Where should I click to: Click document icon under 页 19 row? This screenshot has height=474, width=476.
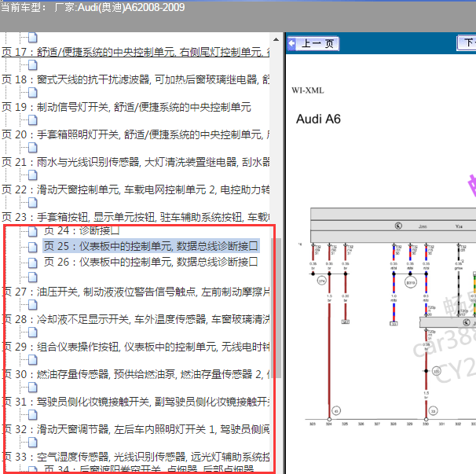click(x=33, y=120)
